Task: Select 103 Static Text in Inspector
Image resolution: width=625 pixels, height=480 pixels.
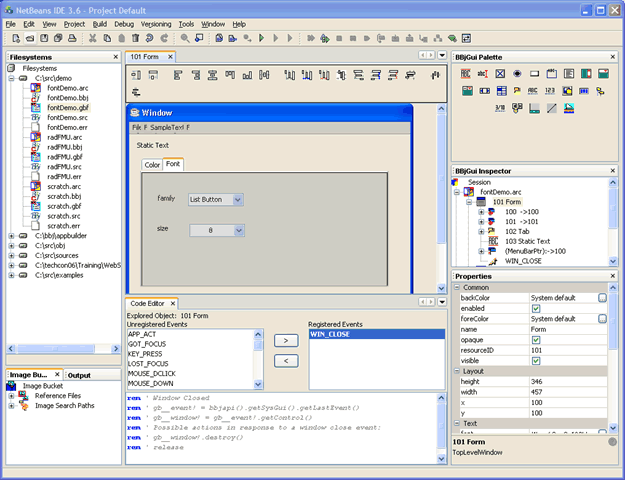Action: 527,241
